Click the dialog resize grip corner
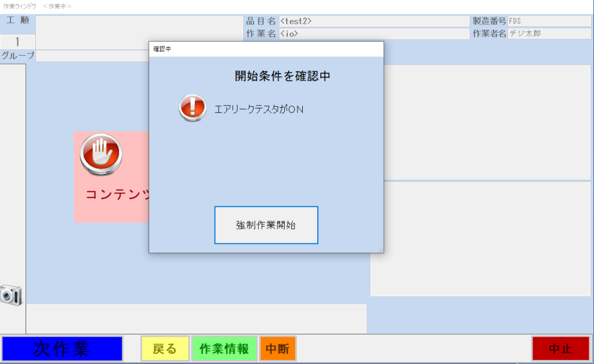 (381, 250)
